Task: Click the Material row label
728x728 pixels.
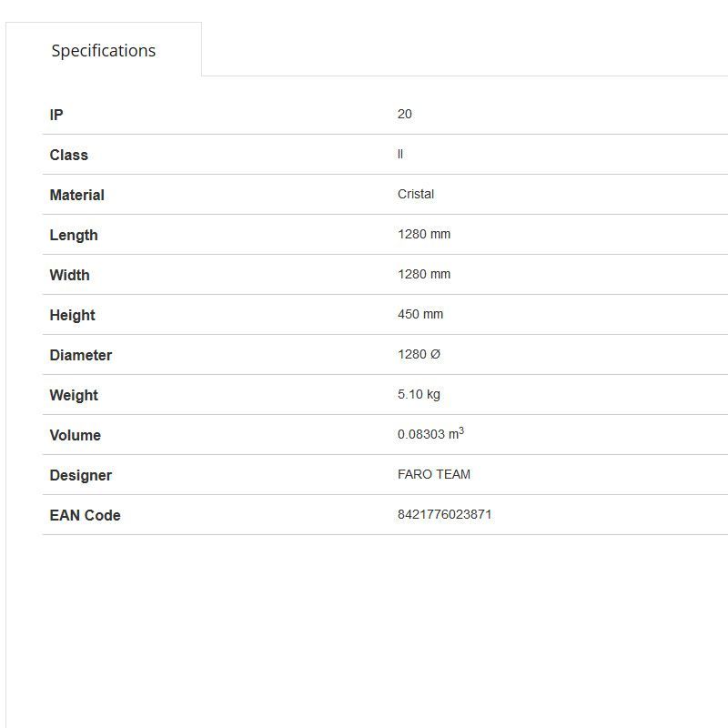Action: coord(77,195)
